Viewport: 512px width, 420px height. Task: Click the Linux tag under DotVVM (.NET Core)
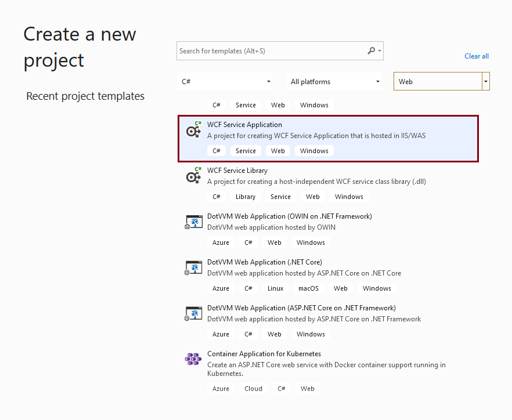pyautogui.click(x=275, y=288)
